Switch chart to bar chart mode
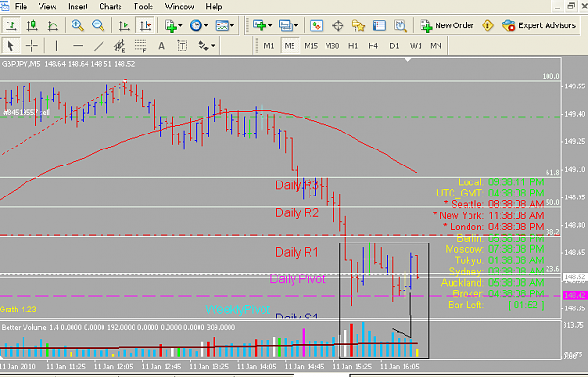588x377 pixels. pos(11,25)
